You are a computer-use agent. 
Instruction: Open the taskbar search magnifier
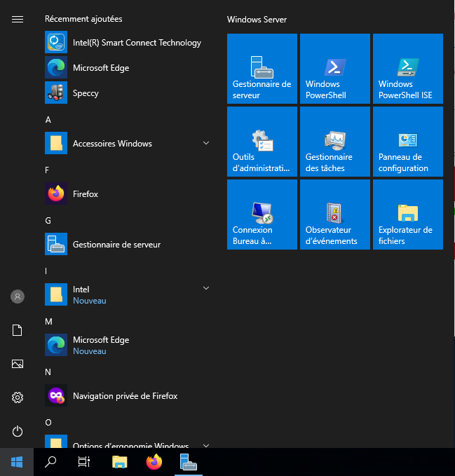(50, 462)
